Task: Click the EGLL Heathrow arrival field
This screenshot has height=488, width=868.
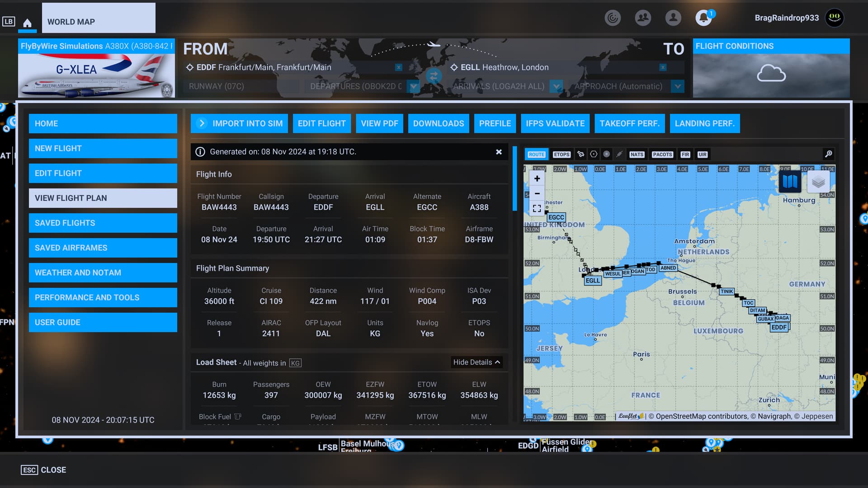Action: point(565,67)
